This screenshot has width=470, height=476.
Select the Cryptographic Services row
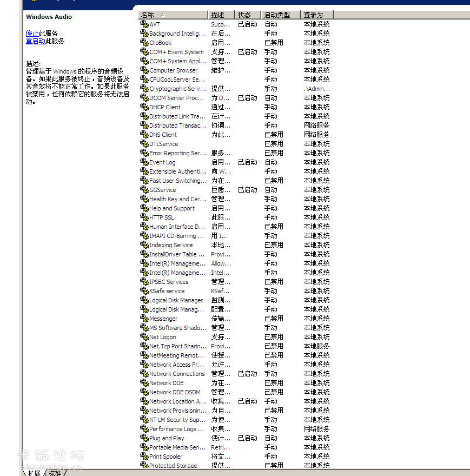[x=235, y=89]
